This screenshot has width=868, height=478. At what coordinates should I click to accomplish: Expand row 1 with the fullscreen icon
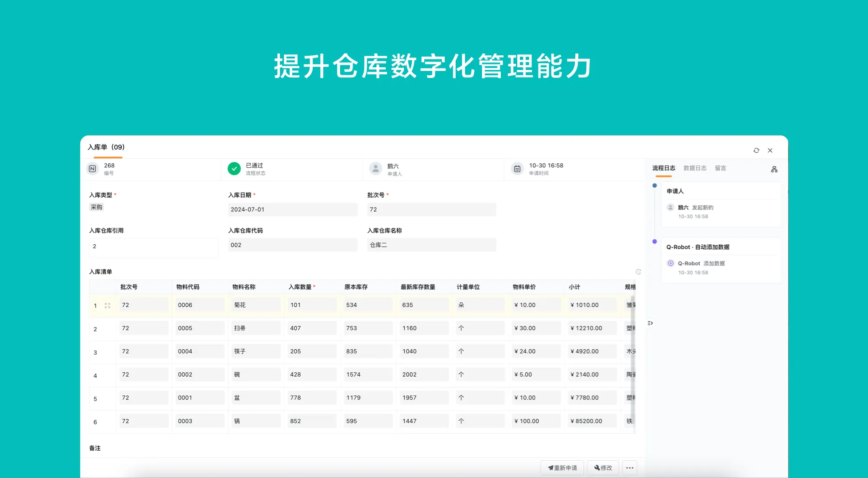pos(107,305)
